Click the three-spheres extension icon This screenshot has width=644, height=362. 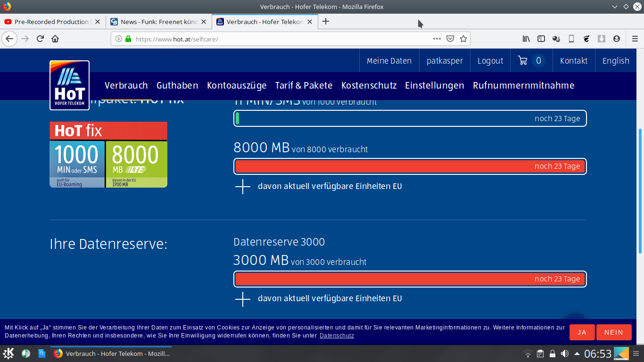tap(556, 39)
